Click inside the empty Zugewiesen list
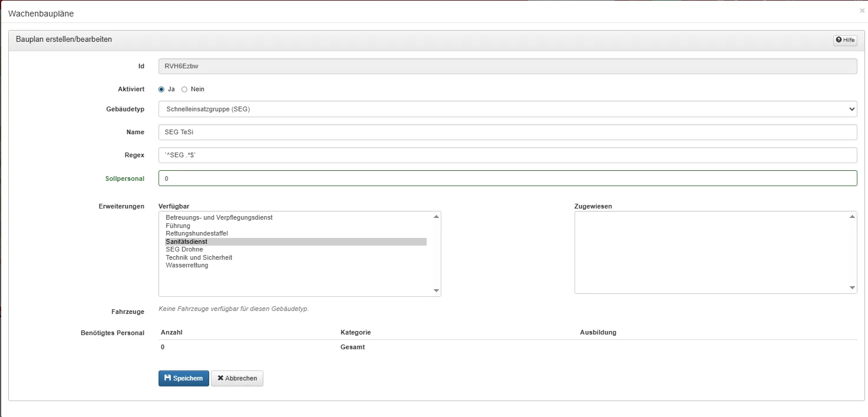Screen dimensions: 868x417 710,252
